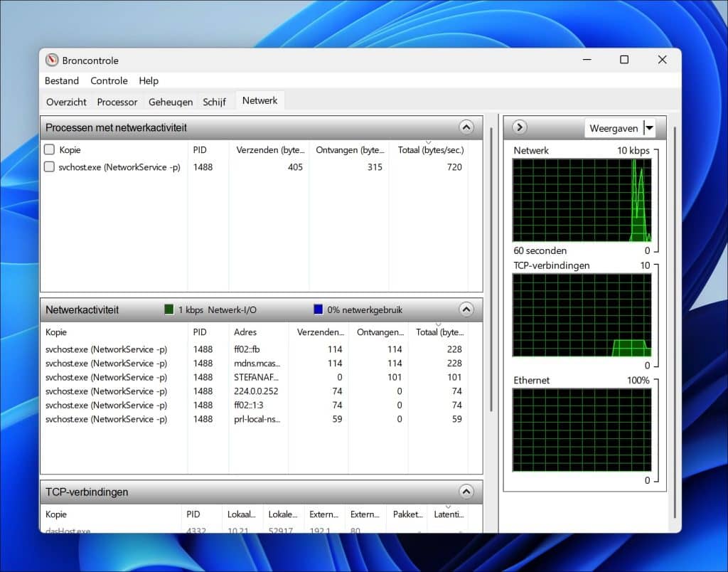Open the Bestand menu

(62, 81)
